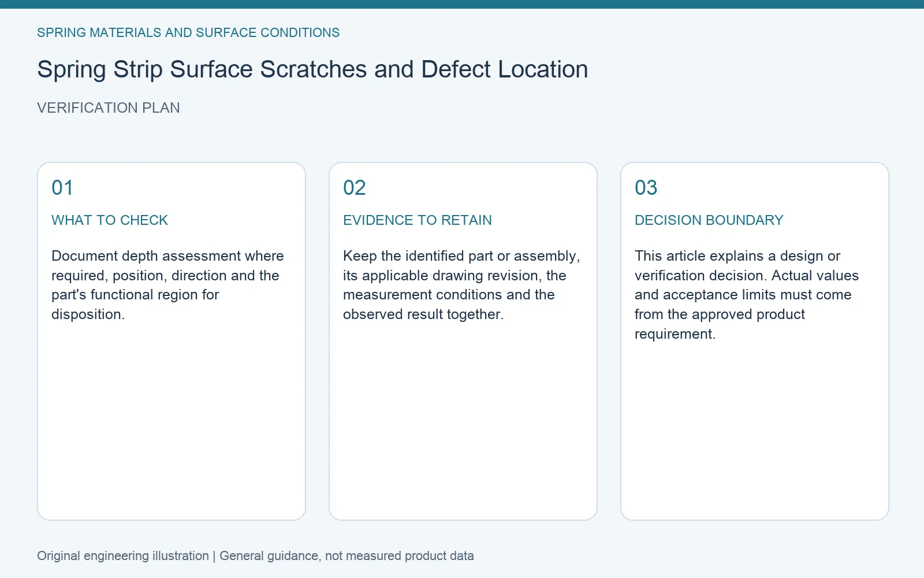Click the 'WHAT TO CHECK' heading
Viewport: 924px width, 578px height.
110,220
